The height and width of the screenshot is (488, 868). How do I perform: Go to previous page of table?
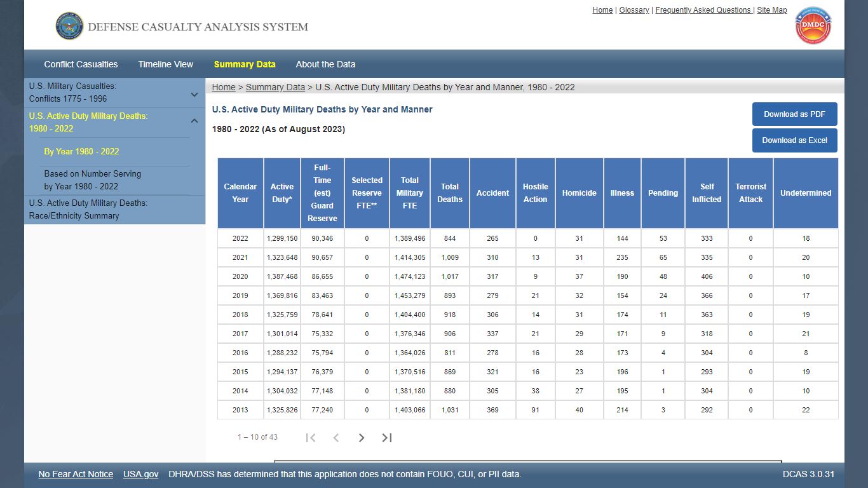coord(336,437)
